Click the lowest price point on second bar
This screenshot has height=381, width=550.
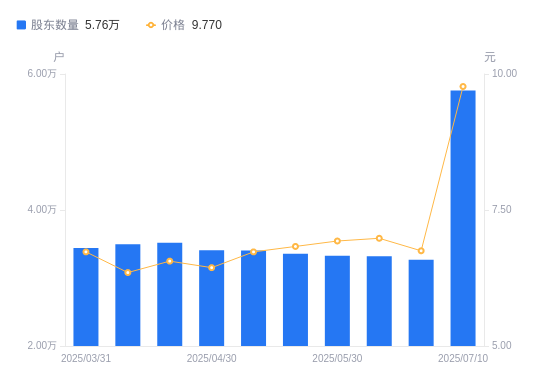(128, 273)
